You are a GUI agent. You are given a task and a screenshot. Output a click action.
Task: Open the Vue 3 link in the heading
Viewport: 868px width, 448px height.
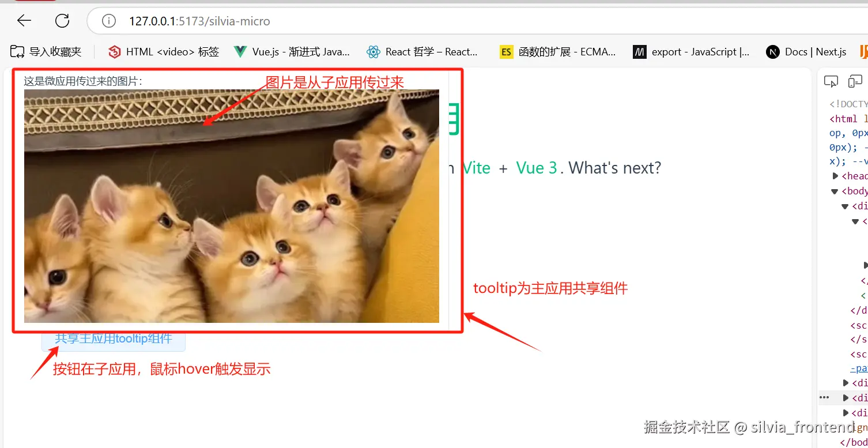(x=537, y=168)
